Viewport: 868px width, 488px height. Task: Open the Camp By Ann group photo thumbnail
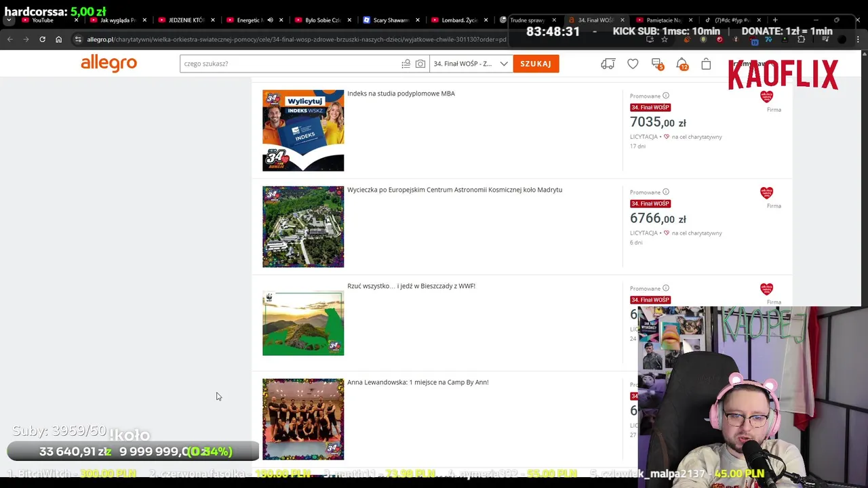coord(303,420)
